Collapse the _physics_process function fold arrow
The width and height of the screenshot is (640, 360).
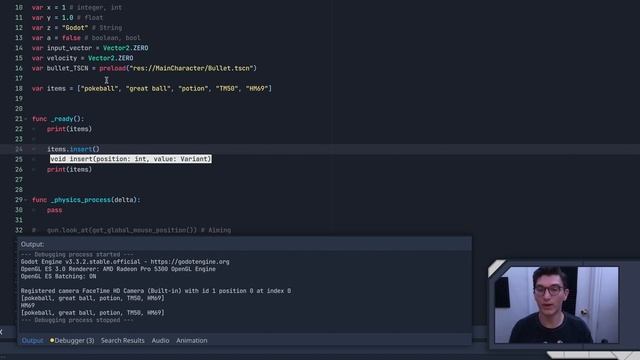point(26,200)
